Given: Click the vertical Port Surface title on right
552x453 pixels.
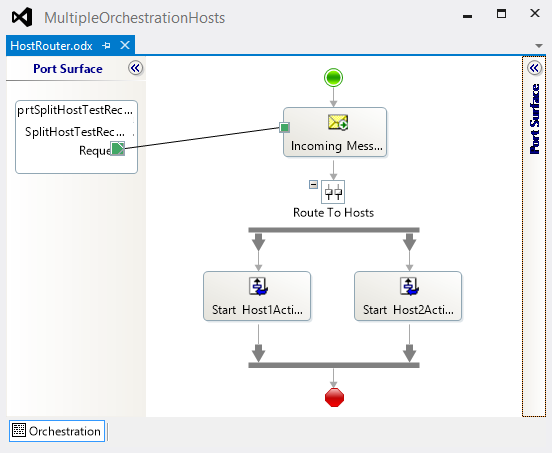Looking at the screenshot, I should pyautogui.click(x=535, y=119).
